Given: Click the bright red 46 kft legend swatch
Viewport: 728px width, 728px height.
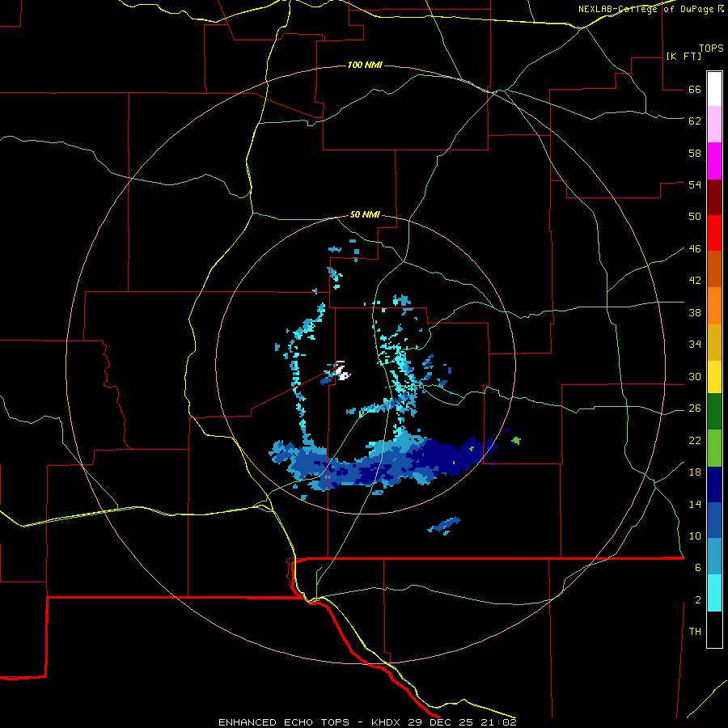Looking at the screenshot, I should point(714,233).
